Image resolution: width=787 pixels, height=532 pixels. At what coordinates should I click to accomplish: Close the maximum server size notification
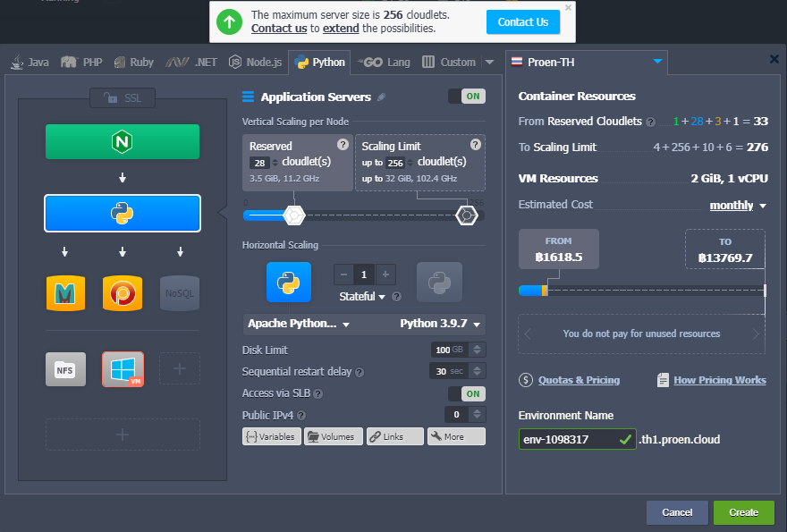[568, 7]
